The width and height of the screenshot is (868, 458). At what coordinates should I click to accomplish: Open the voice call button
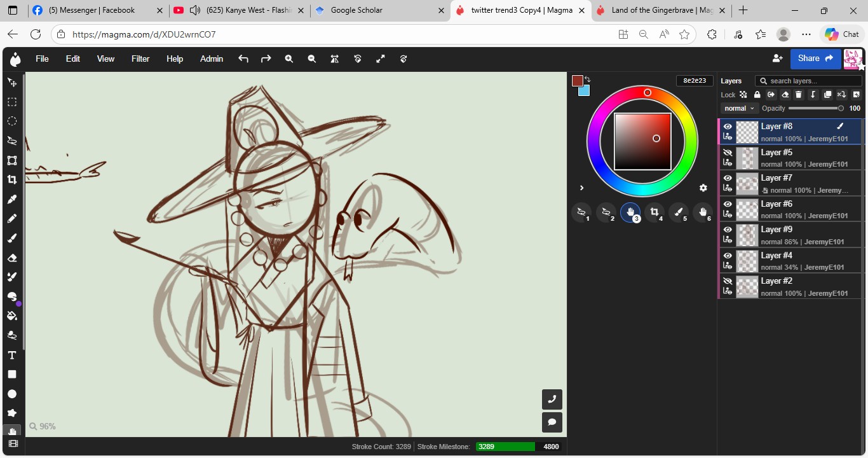(552, 399)
